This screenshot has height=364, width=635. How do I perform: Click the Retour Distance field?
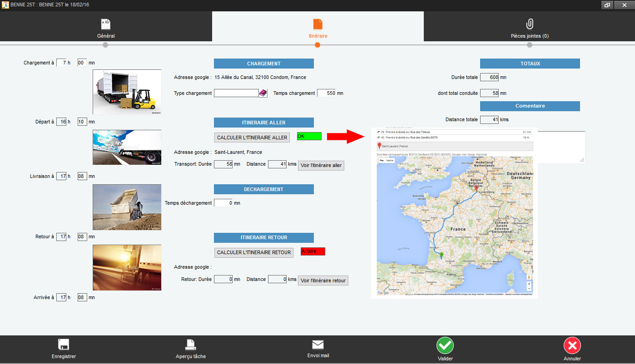coord(277,279)
